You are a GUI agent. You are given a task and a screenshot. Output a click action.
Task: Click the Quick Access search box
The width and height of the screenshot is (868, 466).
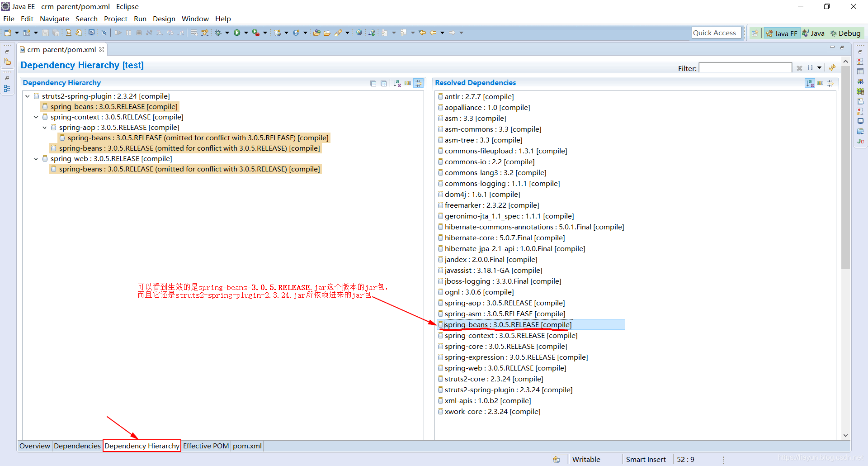click(716, 33)
